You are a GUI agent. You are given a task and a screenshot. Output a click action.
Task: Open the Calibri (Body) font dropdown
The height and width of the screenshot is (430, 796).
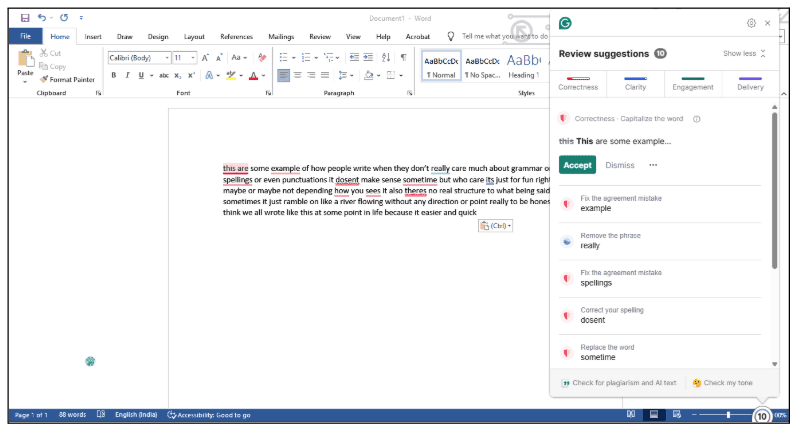click(167, 58)
